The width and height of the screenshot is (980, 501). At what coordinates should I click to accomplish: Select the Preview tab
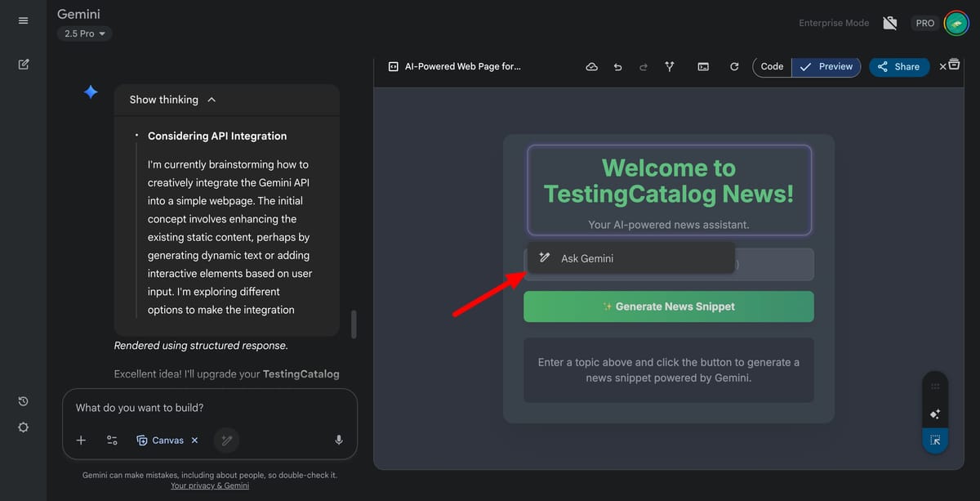click(x=826, y=66)
